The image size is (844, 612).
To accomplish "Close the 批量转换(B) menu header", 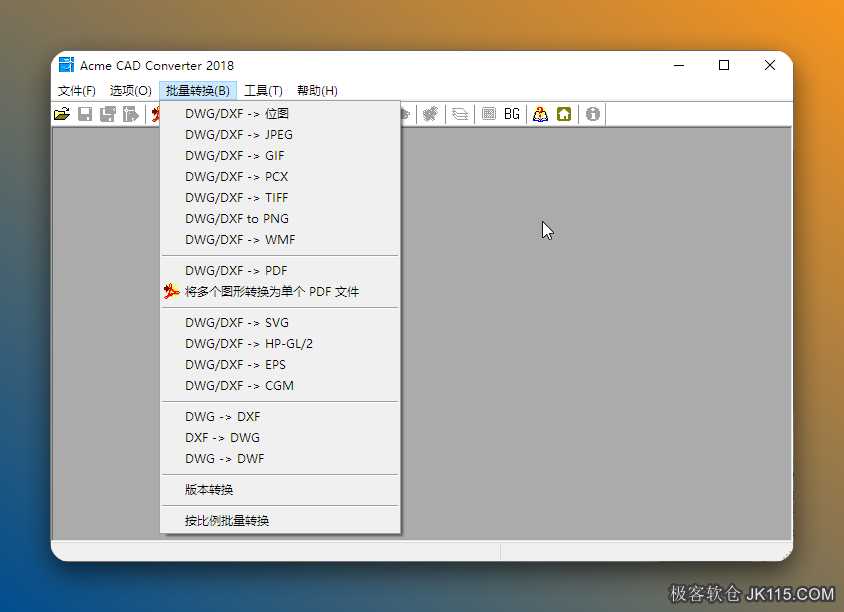I will tap(198, 90).
